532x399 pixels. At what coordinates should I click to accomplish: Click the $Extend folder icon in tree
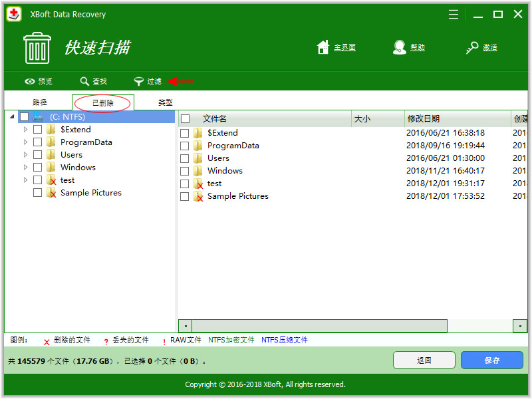pyautogui.click(x=51, y=129)
